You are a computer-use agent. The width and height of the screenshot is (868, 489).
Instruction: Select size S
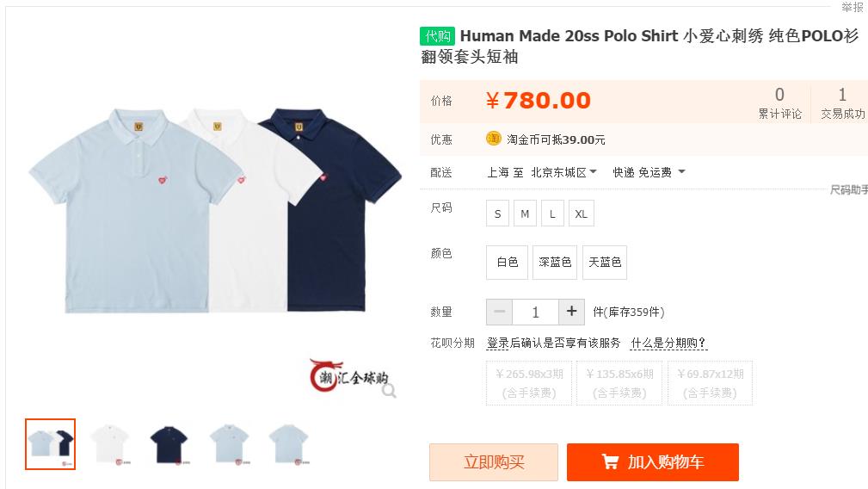(498, 214)
